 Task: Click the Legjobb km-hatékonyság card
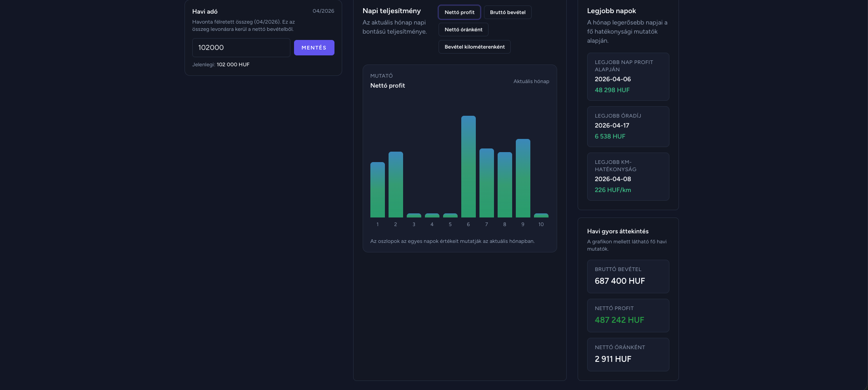(x=628, y=177)
